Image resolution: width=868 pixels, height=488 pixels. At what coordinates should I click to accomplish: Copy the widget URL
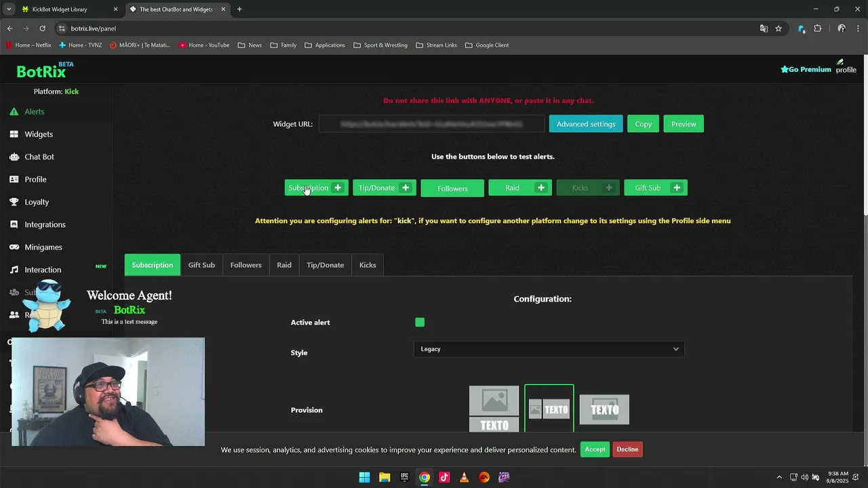point(643,124)
